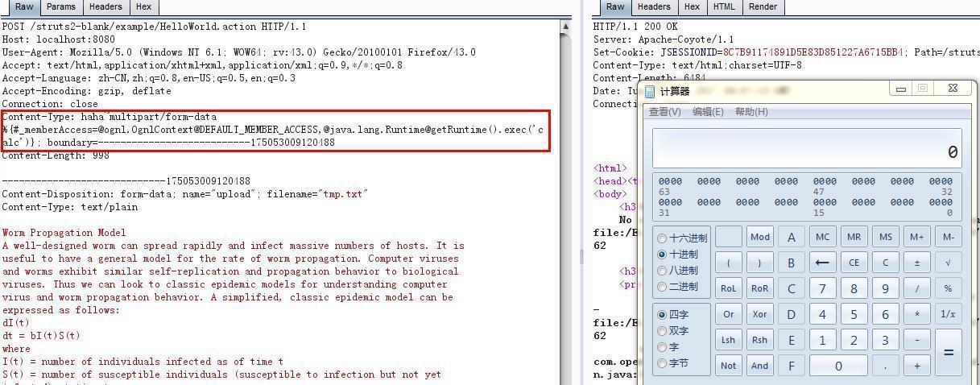Click the Calculator title bar icon
Viewport: 980px width, 385px height.
(651, 91)
